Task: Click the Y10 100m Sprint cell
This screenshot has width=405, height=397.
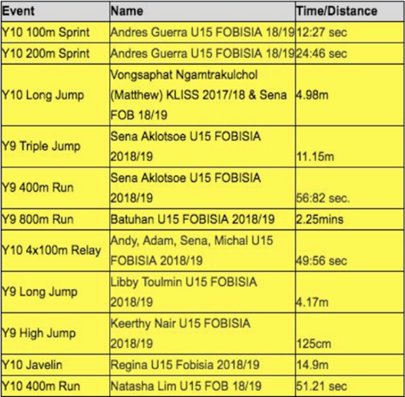Action: tap(55, 32)
